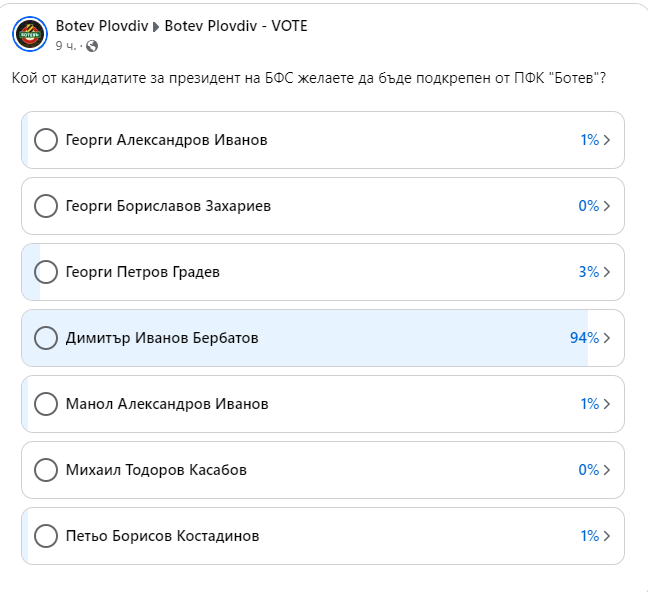Select radio for Георги Петров Градев
648x592 pixels.
[46, 272]
